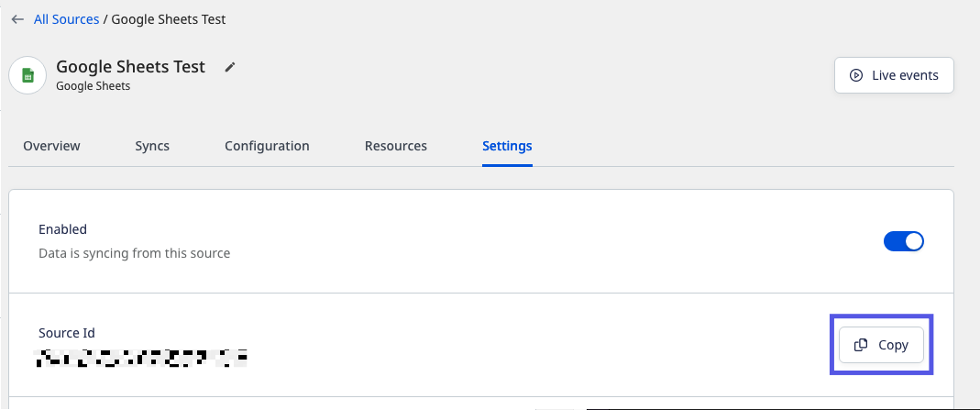Click the 'Data is syncing from this source' text
Image resolution: width=980 pixels, height=410 pixels.
(x=135, y=254)
